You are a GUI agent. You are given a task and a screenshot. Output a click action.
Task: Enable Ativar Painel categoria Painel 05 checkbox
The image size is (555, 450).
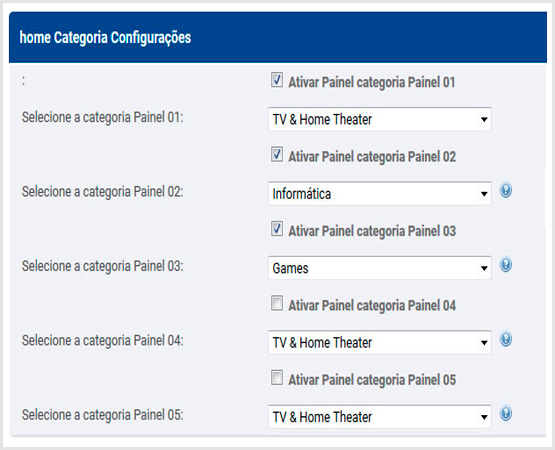point(277,378)
